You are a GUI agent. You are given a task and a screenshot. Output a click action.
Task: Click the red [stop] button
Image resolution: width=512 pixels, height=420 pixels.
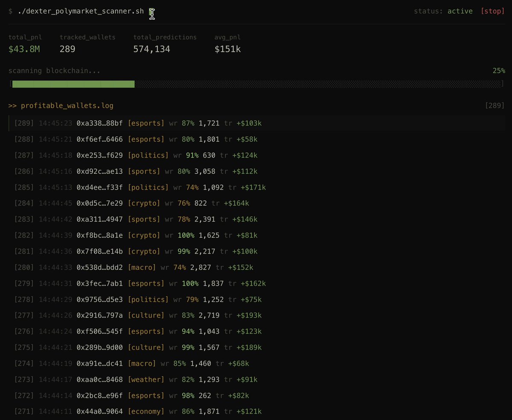(492, 11)
